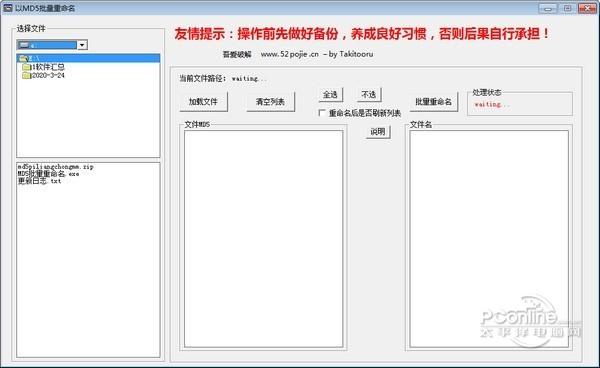
Task: Close the MD5 batch rename window
Action: coord(587,8)
